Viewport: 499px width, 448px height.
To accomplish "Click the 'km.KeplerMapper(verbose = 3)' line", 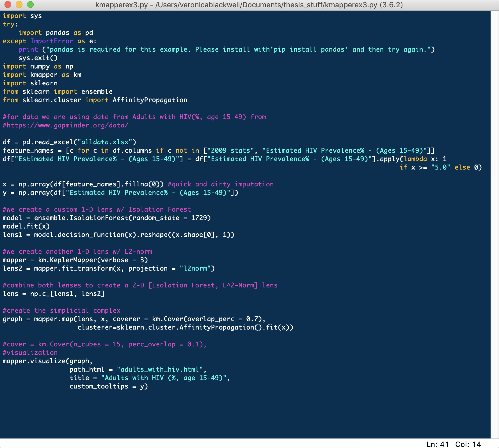I will pyautogui.click(x=75, y=260).
